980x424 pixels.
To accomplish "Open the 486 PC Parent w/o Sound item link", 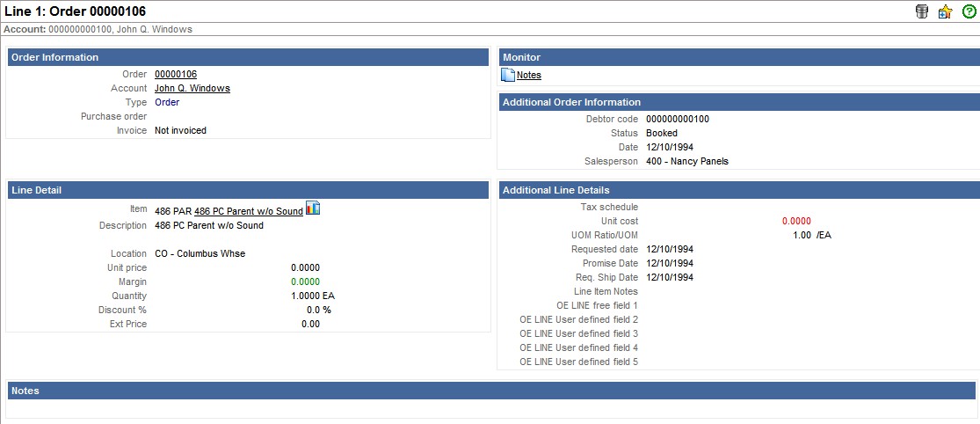I will coord(248,211).
